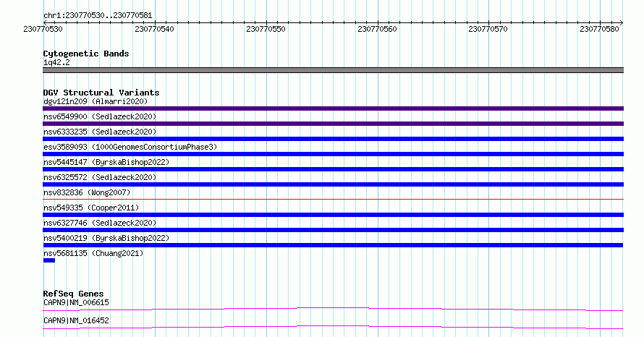Open variant nsv5400219 (ByrskaBishop2022) label
Viewport: 644px width, 337px height.
(x=106, y=238)
